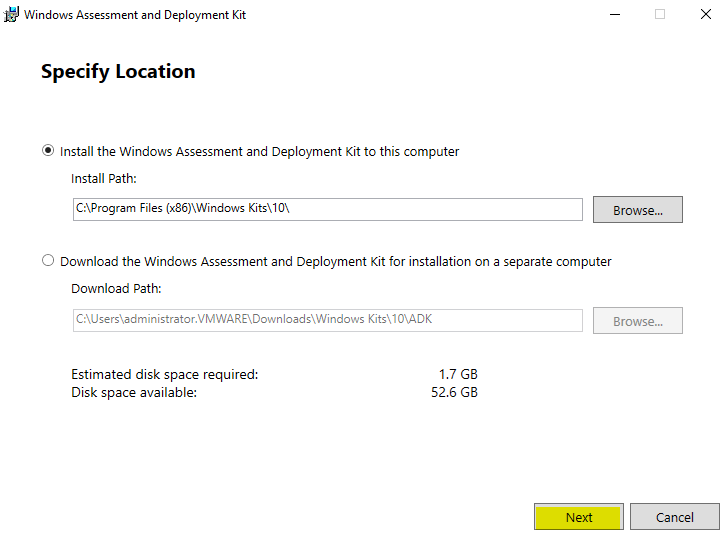Click the Estimated disk space required label
This screenshot has height=537, width=728.
coord(165,374)
